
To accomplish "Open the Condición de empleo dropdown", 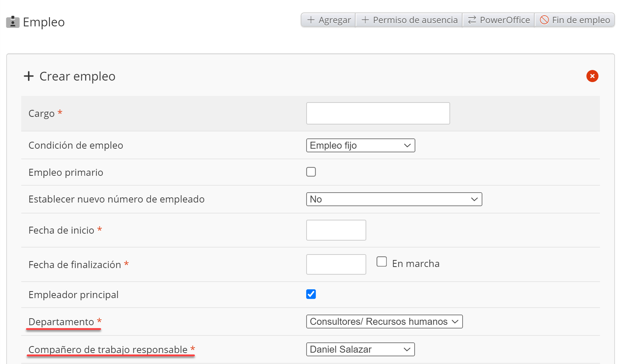I will (360, 145).
